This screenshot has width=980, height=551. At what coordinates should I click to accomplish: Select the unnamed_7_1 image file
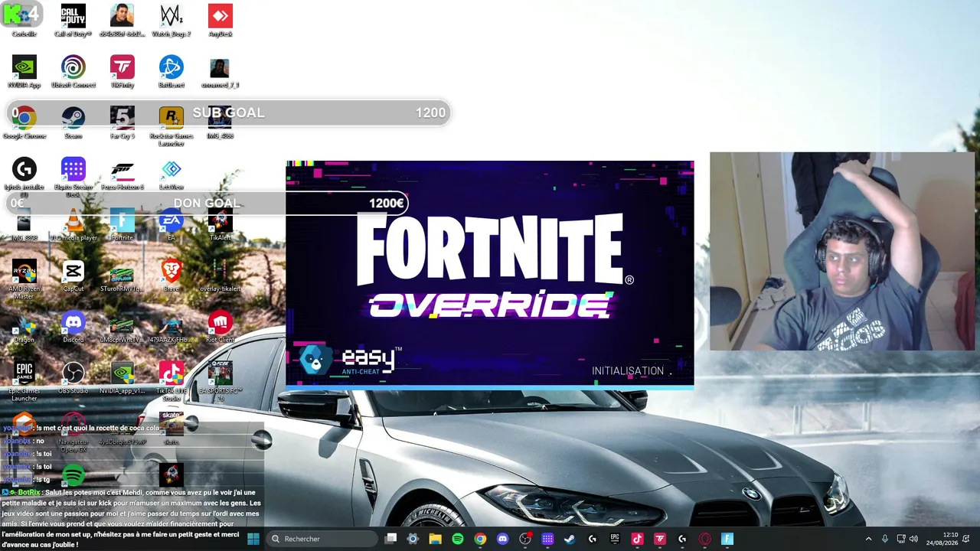coord(220,72)
